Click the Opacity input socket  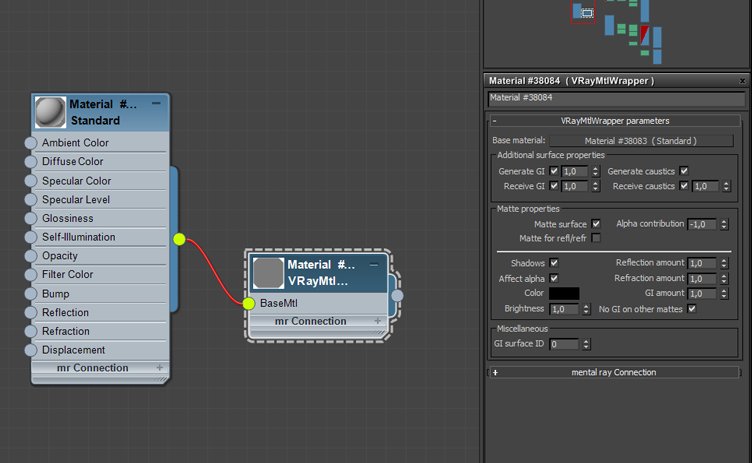pyautogui.click(x=31, y=256)
